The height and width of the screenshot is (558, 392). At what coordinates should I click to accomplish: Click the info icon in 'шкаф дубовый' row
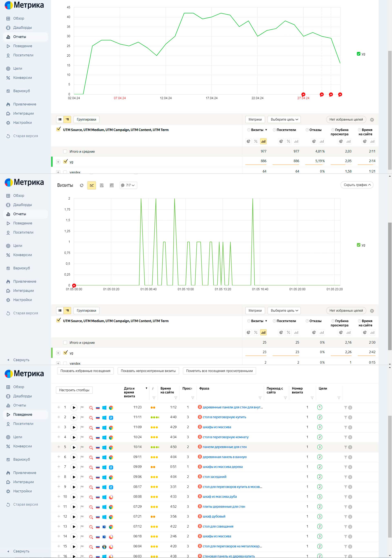[x=350, y=517]
